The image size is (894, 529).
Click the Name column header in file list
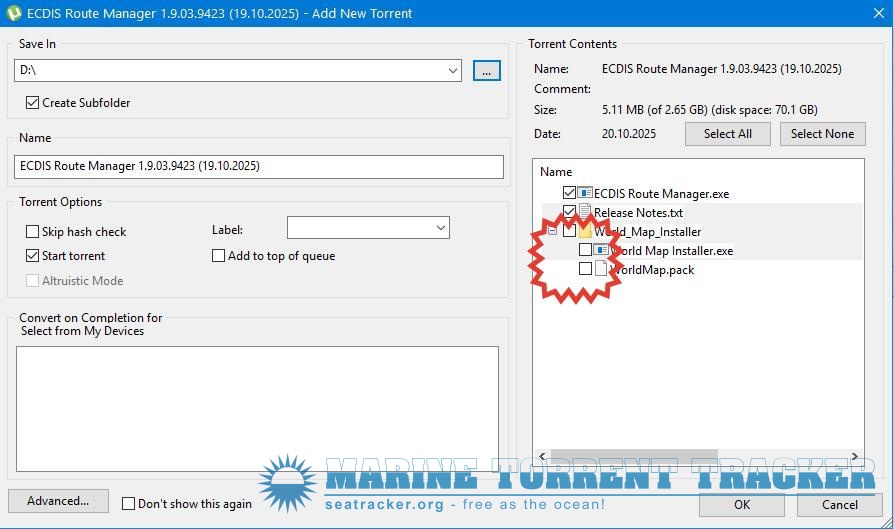(x=556, y=172)
